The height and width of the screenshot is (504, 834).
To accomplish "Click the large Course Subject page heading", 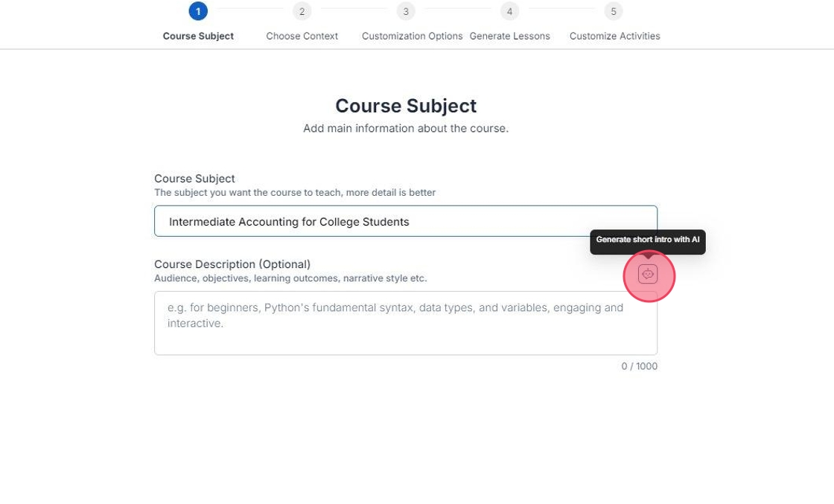I will pyautogui.click(x=406, y=106).
